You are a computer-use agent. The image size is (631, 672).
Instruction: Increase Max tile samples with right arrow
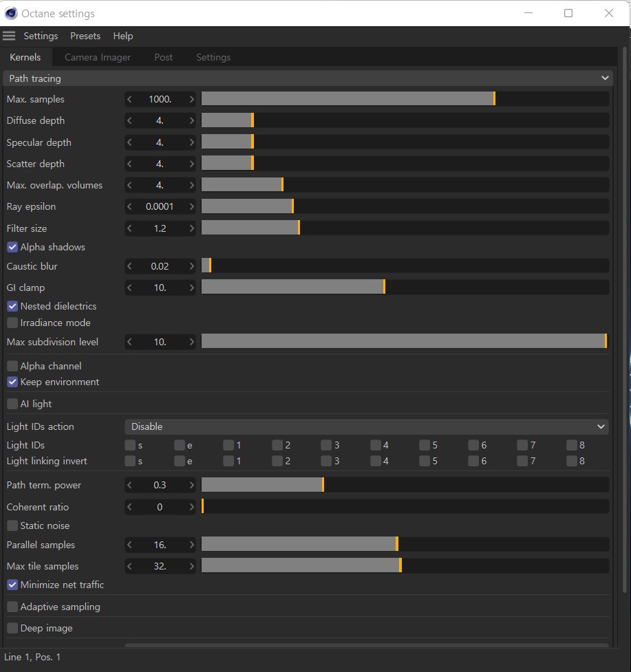pyautogui.click(x=191, y=566)
